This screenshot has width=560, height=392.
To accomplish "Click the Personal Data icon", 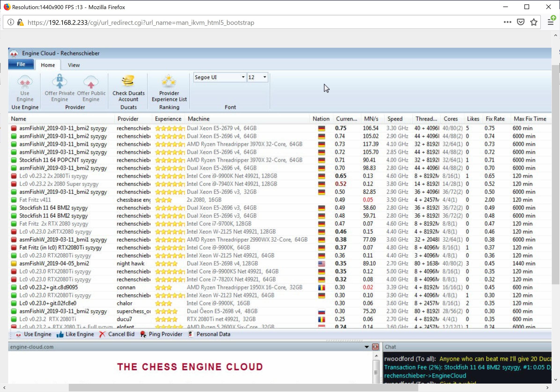I will coord(191,334).
